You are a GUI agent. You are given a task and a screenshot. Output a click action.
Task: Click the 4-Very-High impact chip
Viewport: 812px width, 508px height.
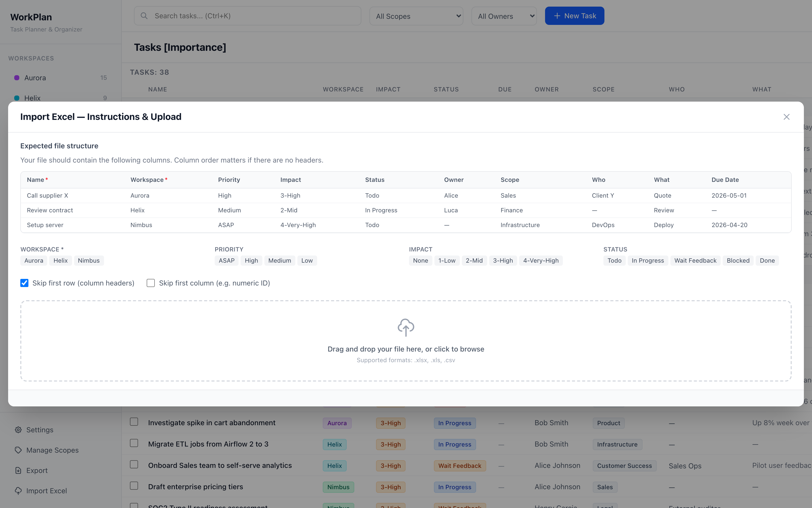point(540,260)
